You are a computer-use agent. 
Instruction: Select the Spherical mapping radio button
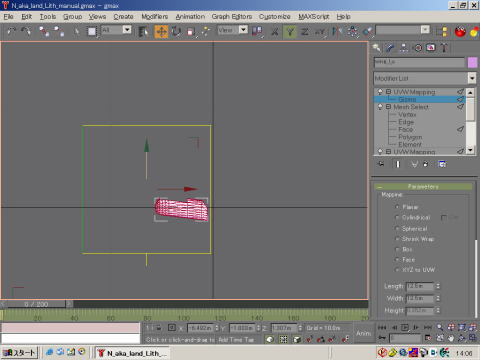tap(397, 228)
